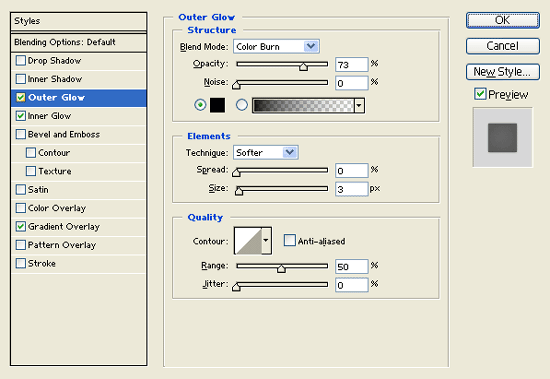
Task: Click the Range value field
Action: pos(351,267)
